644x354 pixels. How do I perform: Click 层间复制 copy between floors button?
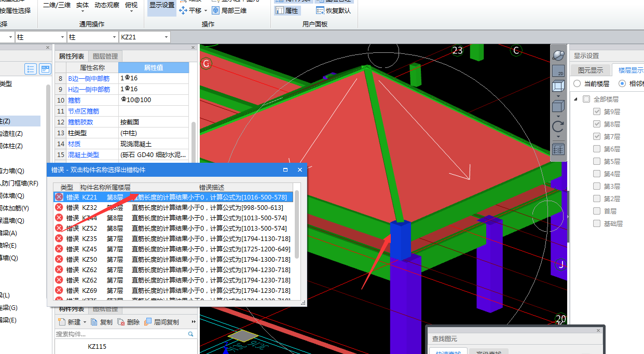click(x=162, y=322)
